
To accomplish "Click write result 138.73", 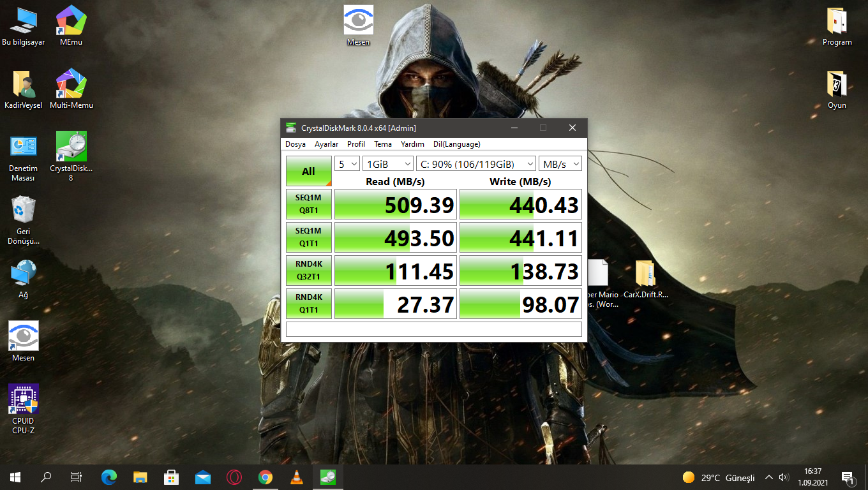I will point(521,271).
